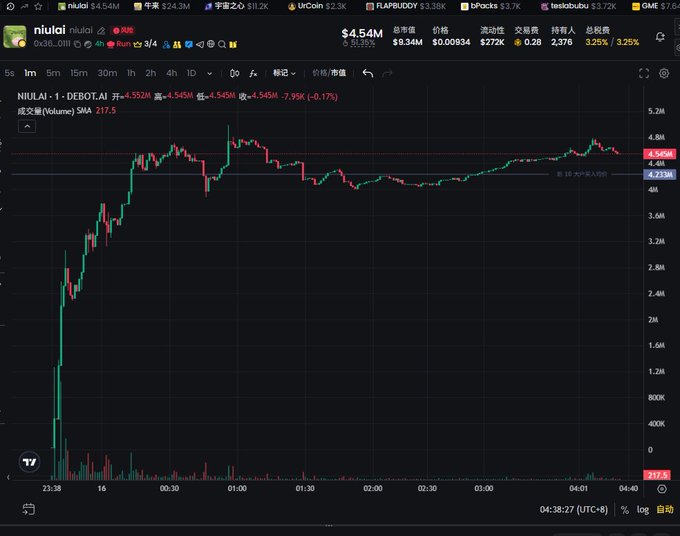Switch chart to 5m interval
Image resolution: width=680 pixels, height=536 pixels.
pyautogui.click(x=53, y=73)
